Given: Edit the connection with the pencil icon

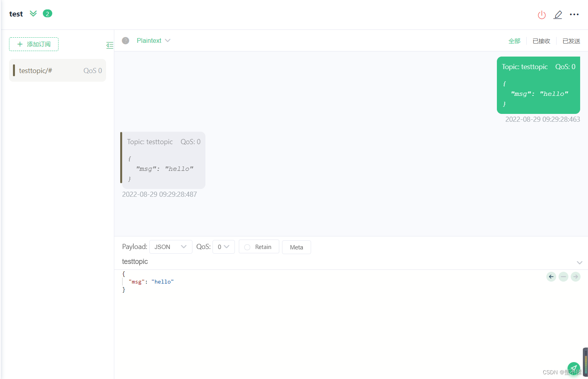Looking at the screenshot, I should (x=558, y=15).
